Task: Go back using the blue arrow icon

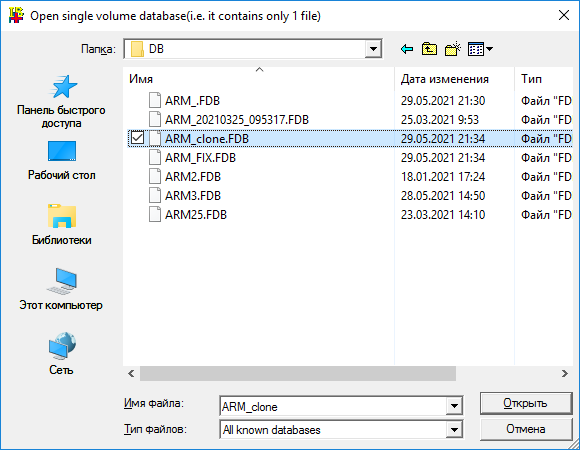Action: coord(407,49)
